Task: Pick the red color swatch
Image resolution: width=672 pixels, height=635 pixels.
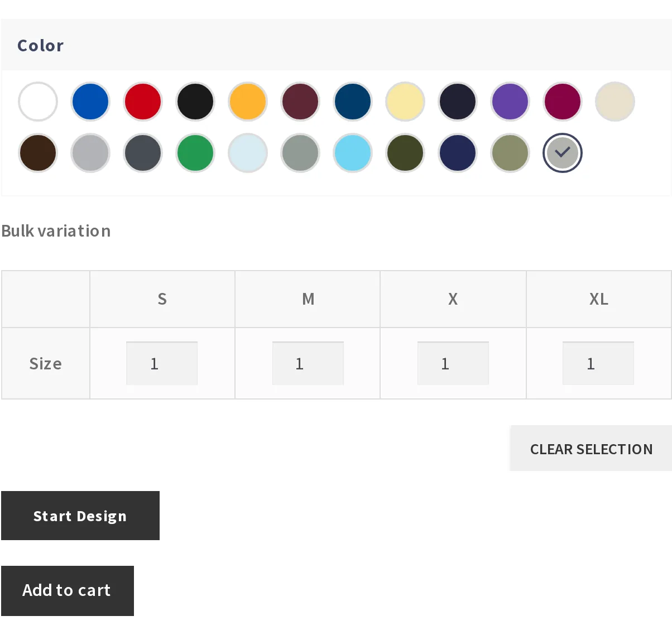Action: (143, 102)
